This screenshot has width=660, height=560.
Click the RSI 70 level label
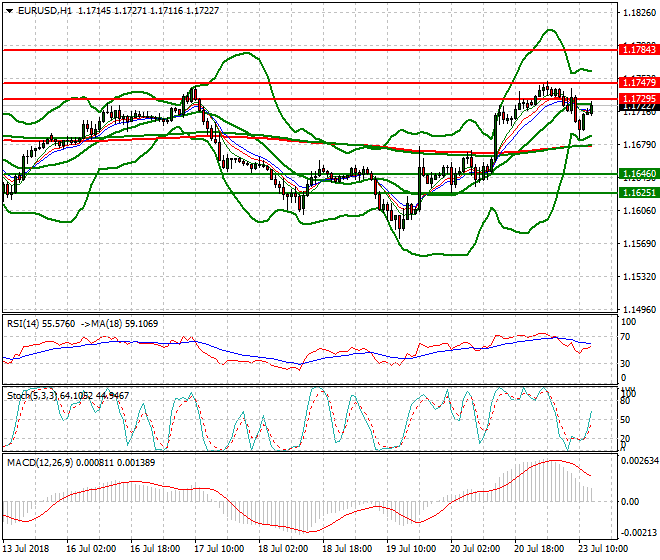coord(625,337)
